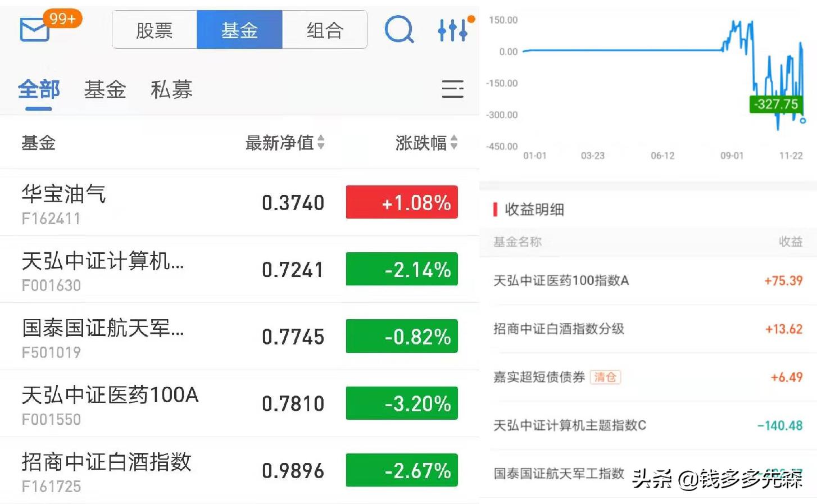The height and width of the screenshot is (504, 817).
Task: Switch to the 股票 tab
Action: point(154,30)
